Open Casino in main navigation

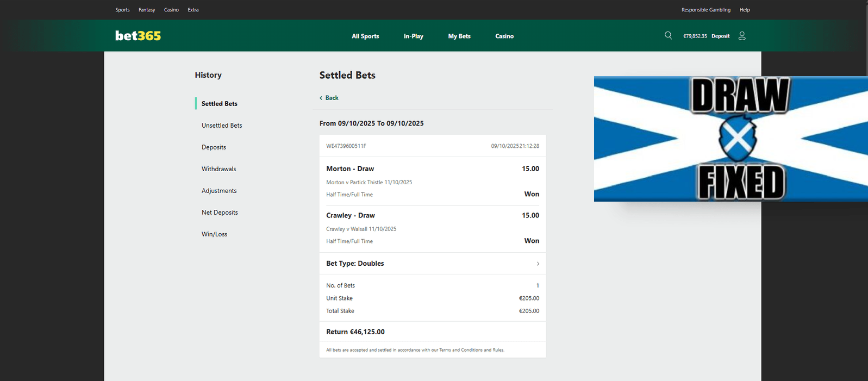click(x=504, y=36)
